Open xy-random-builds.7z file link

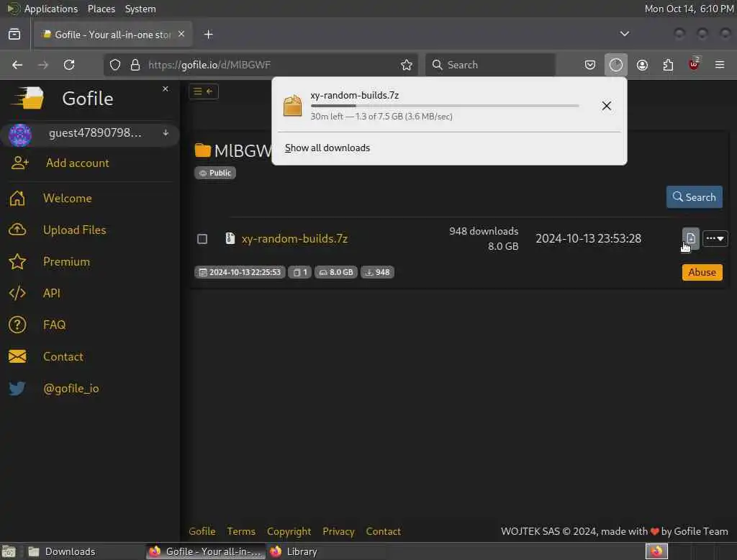(x=294, y=239)
